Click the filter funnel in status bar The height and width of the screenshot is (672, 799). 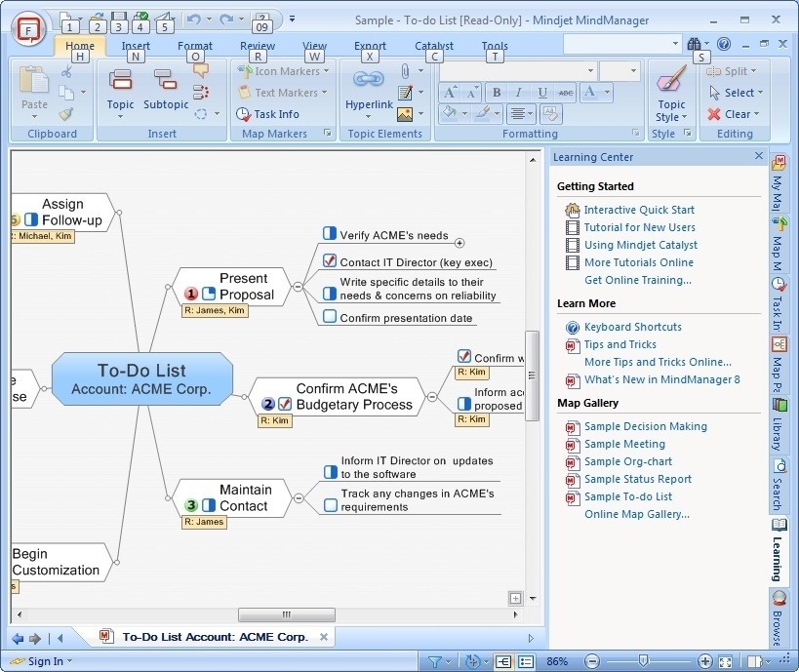pos(435,662)
